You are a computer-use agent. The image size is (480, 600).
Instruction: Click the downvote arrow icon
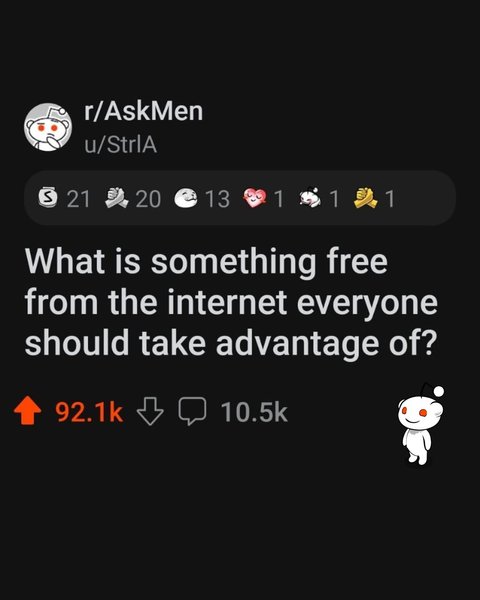150,411
